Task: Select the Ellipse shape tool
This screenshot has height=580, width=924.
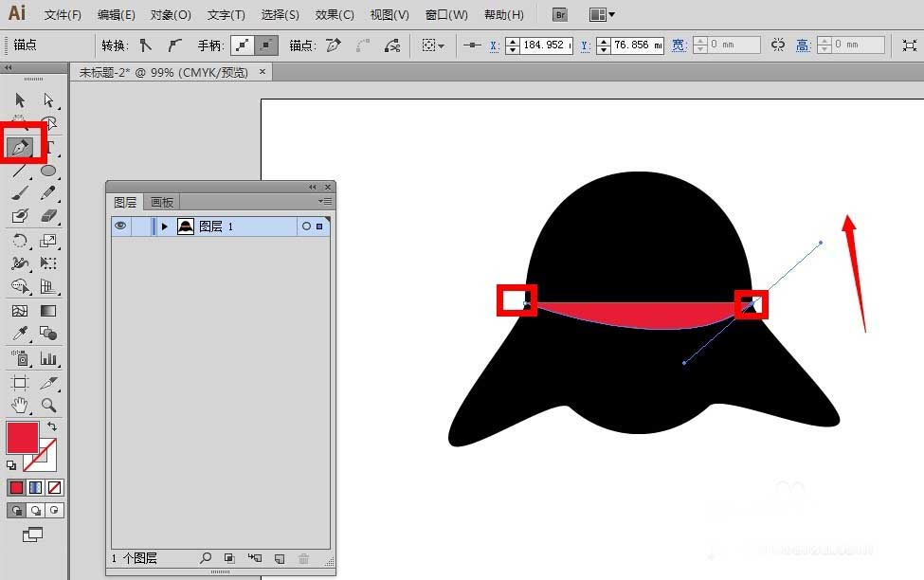Action: tap(48, 171)
